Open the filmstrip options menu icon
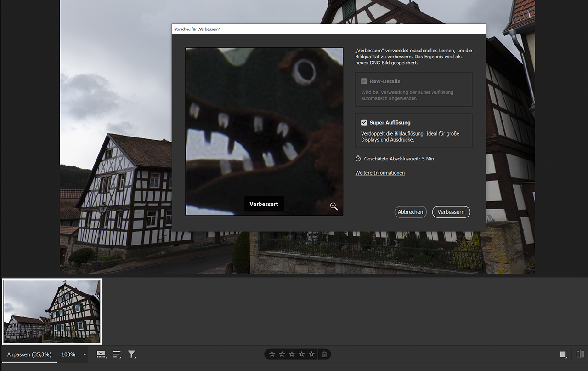Image resolution: width=588 pixels, height=371 pixels. click(101, 354)
